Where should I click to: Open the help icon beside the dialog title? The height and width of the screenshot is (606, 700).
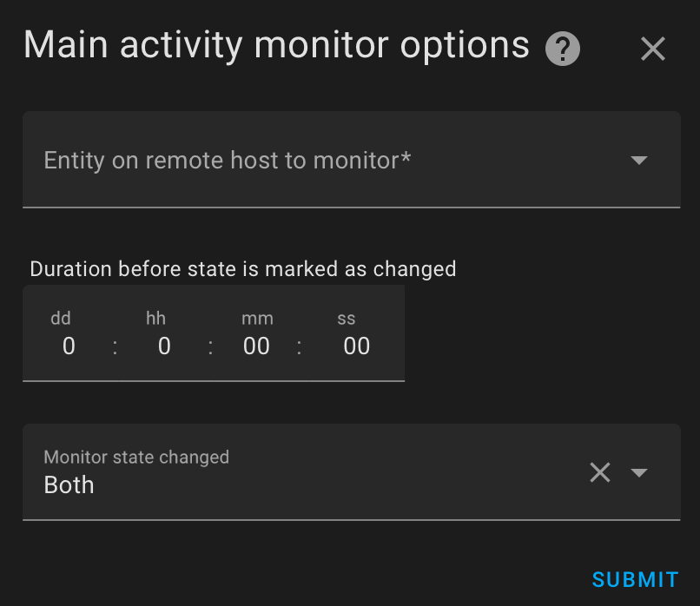click(x=563, y=49)
